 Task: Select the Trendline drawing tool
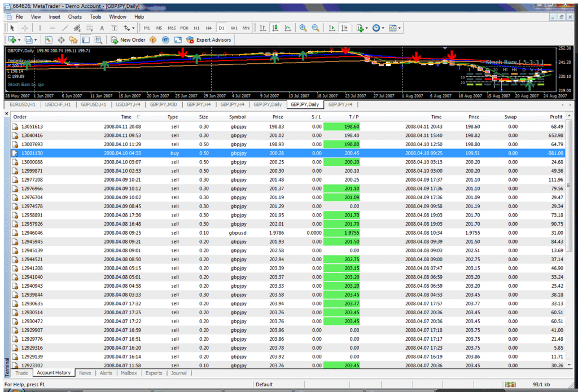click(x=65, y=28)
